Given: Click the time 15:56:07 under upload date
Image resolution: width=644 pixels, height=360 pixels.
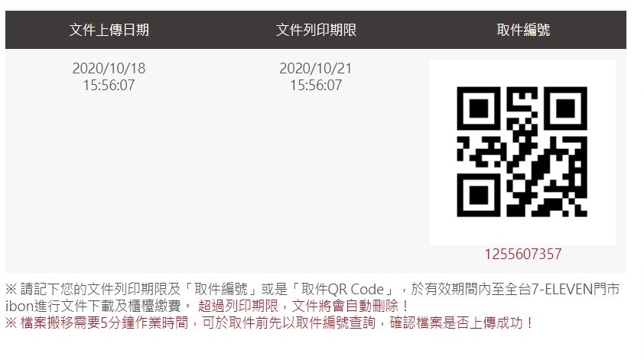Looking at the screenshot, I should click(109, 86).
